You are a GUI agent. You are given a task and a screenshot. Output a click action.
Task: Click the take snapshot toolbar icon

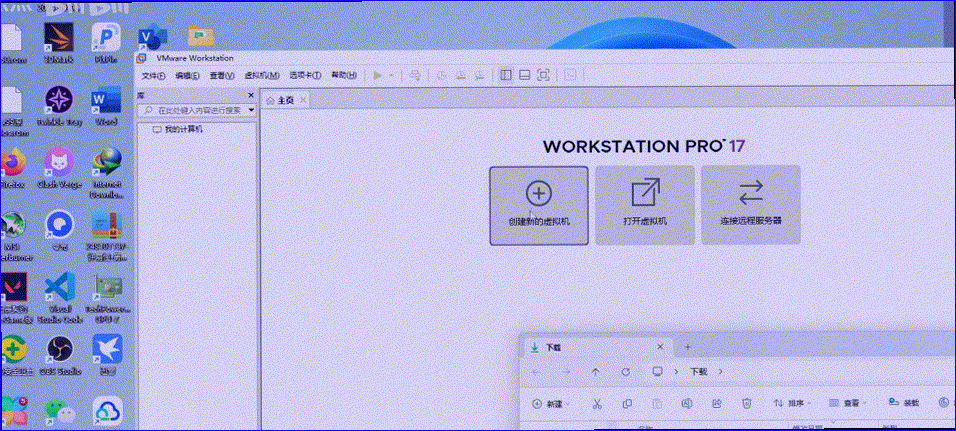tap(441, 76)
